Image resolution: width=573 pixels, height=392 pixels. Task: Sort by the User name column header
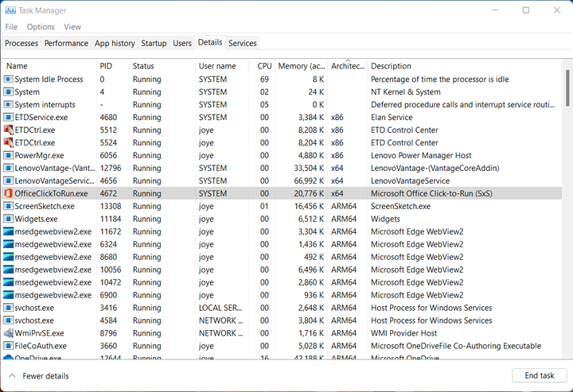222,66
